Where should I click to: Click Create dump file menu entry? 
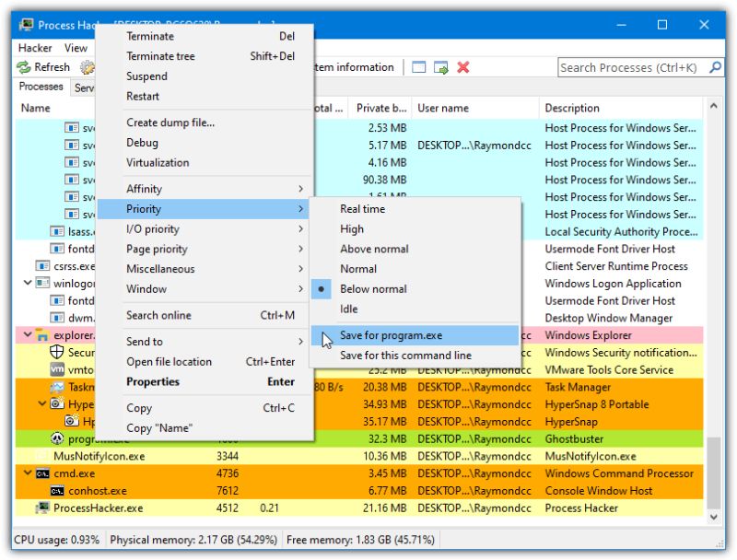point(204,122)
